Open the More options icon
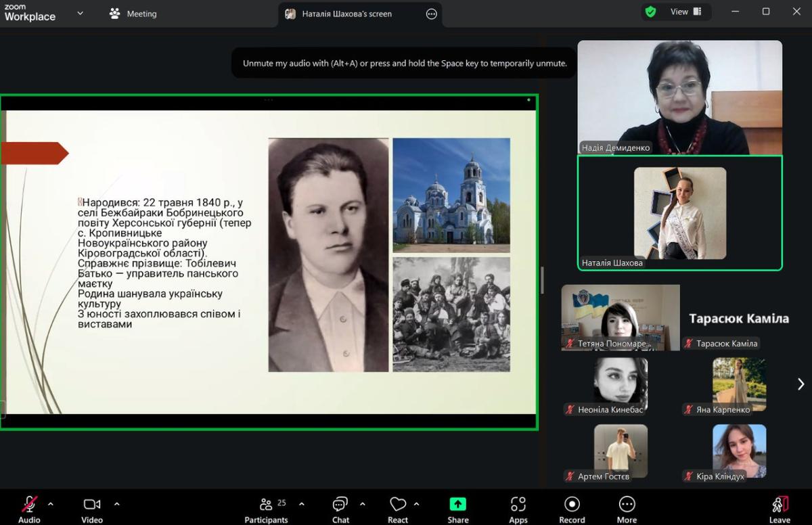This screenshot has height=525, width=812. [x=627, y=505]
